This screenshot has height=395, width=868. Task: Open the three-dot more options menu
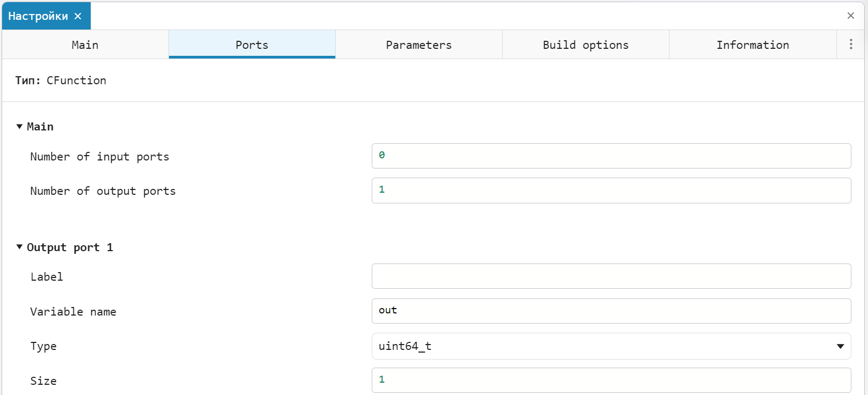851,45
